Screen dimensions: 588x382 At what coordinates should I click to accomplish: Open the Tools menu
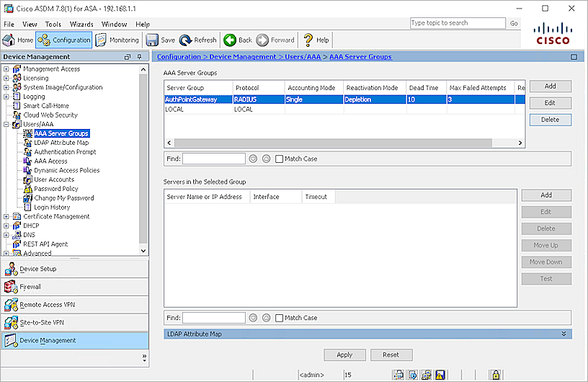(53, 24)
